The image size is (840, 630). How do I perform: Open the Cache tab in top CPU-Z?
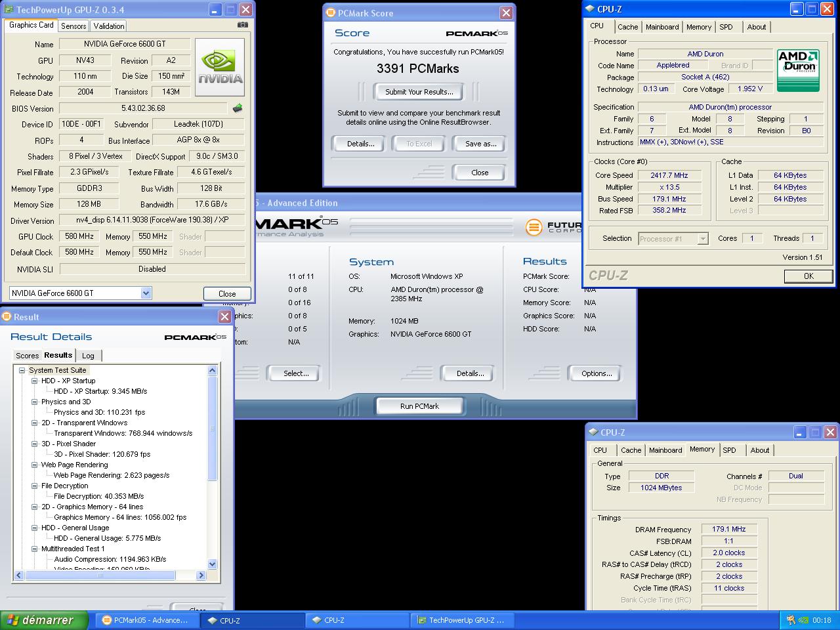627,27
